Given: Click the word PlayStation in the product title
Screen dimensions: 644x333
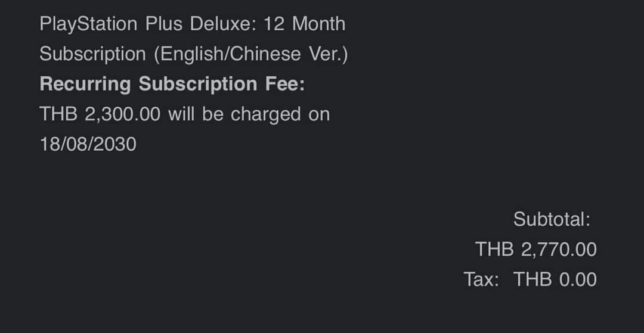Looking at the screenshot, I should point(88,24).
